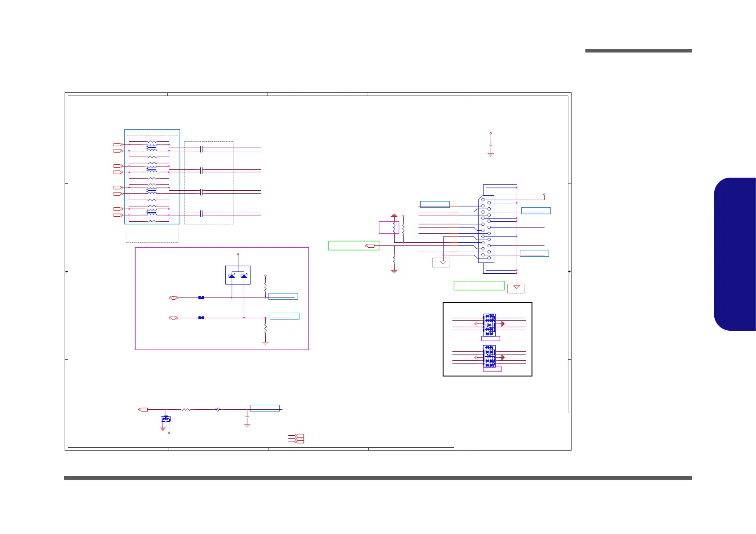The width and height of the screenshot is (756, 534).
Task: Click the magenta label under lower ESD array
Action: (x=492, y=369)
